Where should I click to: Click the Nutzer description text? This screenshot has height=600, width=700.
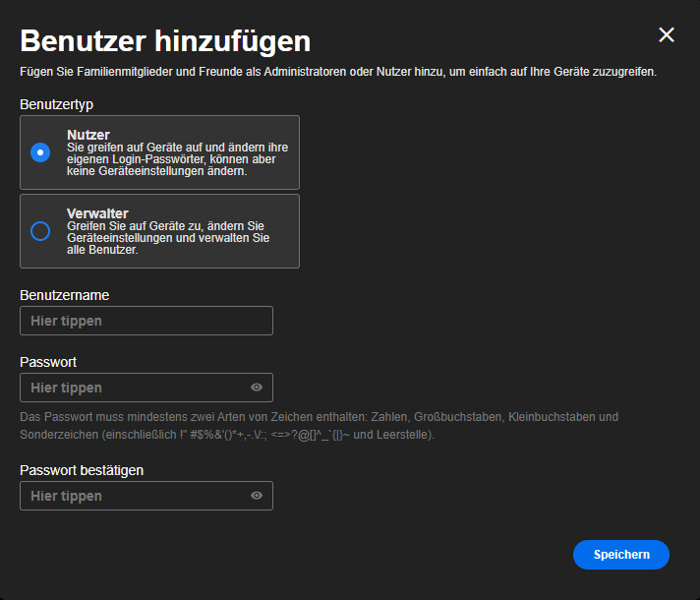click(178, 159)
